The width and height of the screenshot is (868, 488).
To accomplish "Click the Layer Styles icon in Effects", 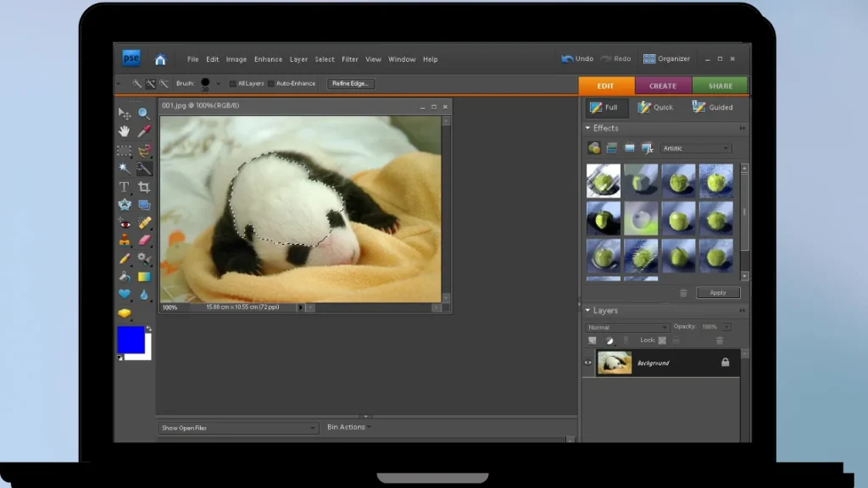I will (612, 148).
